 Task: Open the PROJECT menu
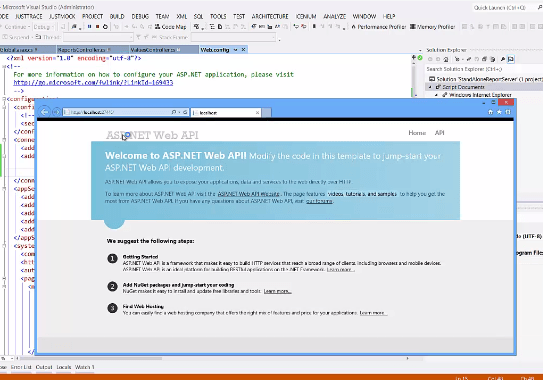click(x=92, y=16)
